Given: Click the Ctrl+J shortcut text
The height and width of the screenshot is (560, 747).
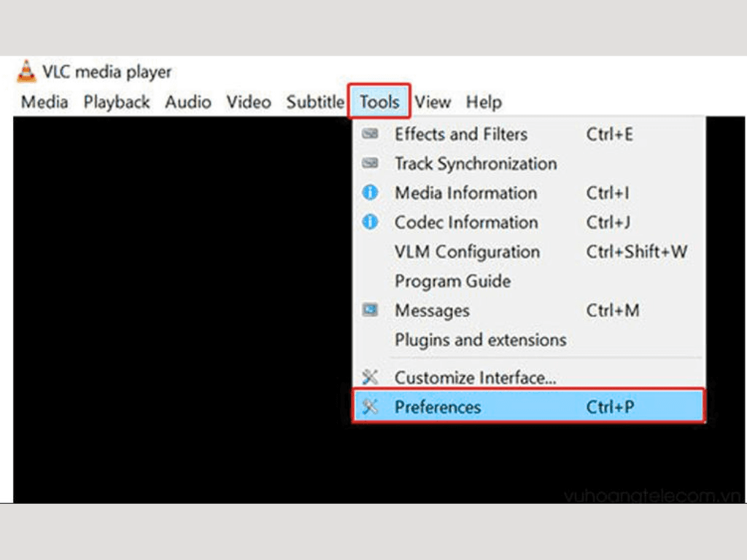Looking at the screenshot, I should (x=608, y=222).
